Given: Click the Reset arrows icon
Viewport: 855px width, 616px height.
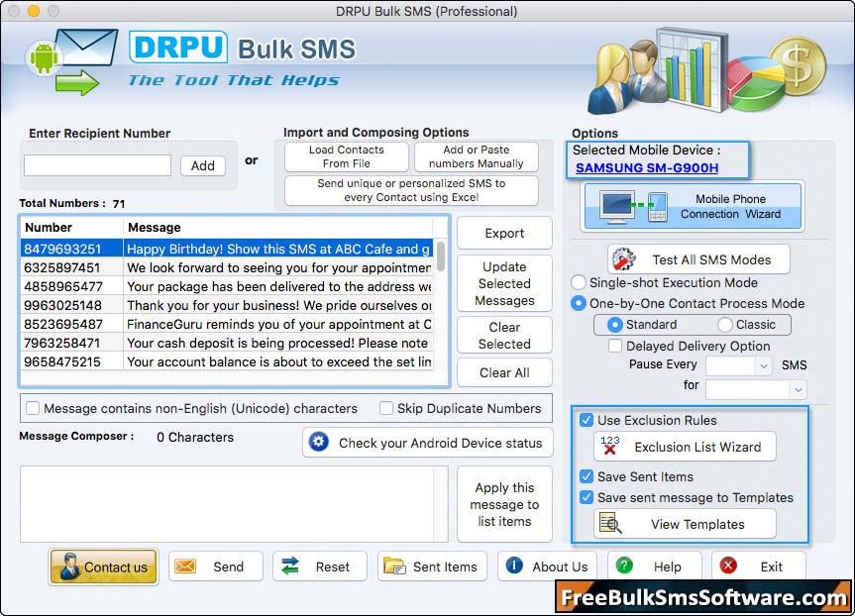Looking at the screenshot, I should click(290, 565).
